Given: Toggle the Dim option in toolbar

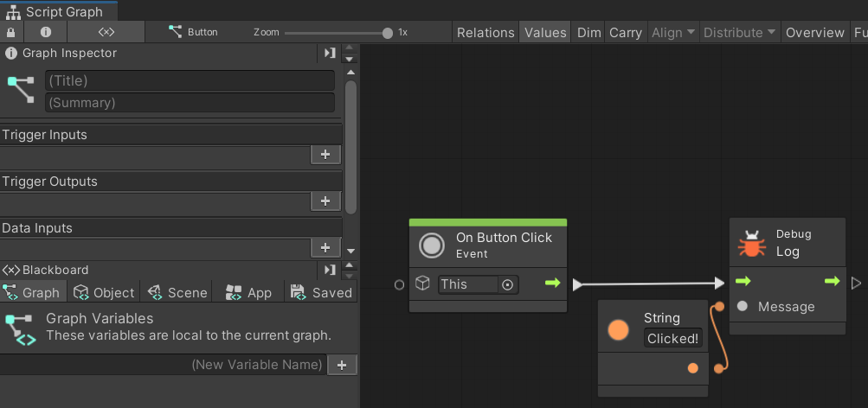Looking at the screenshot, I should [588, 32].
